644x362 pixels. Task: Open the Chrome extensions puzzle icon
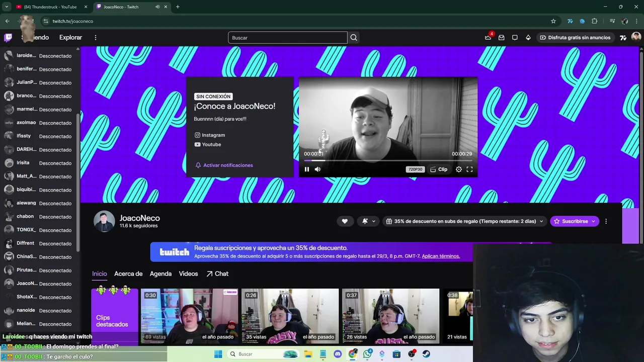coord(595,21)
